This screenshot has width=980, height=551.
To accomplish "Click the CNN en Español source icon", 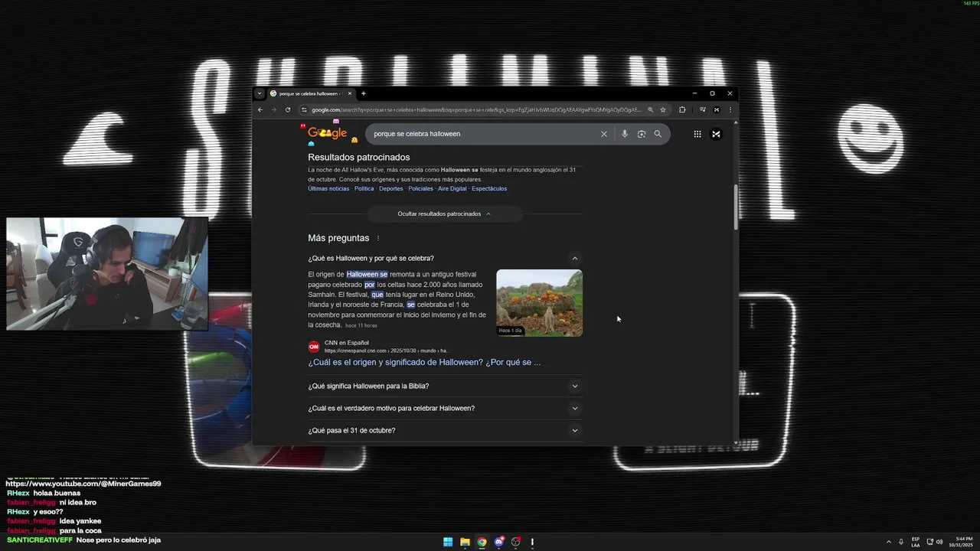I will click(x=314, y=347).
